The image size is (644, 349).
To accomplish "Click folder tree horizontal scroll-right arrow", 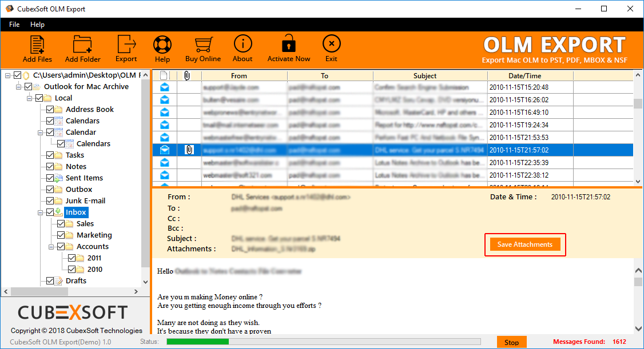I will (136, 291).
